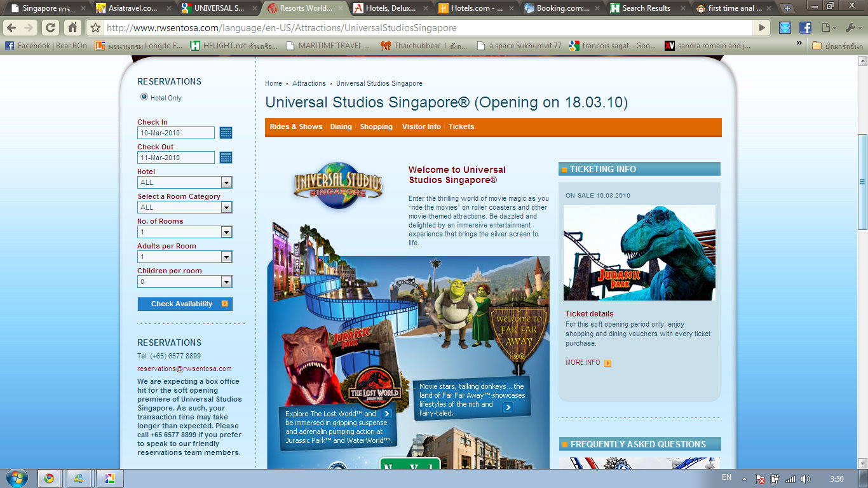Viewport: 868px width, 488px height.
Task: Open the MARITIME TRAVEL bookmark
Action: coord(329,46)
